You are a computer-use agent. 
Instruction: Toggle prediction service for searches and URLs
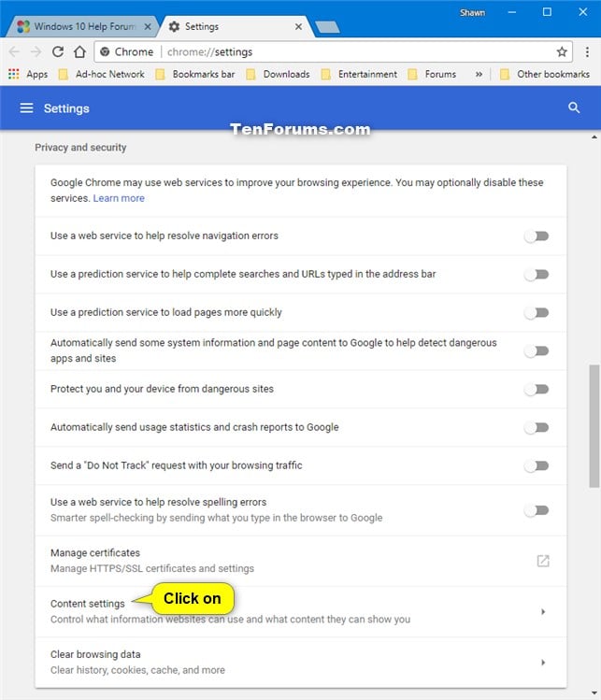[537, 275]
